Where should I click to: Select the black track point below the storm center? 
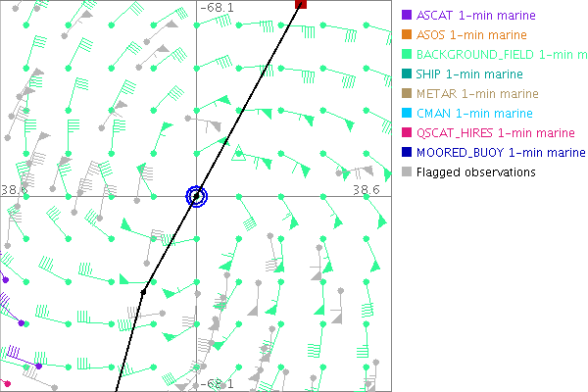point(143,291)
